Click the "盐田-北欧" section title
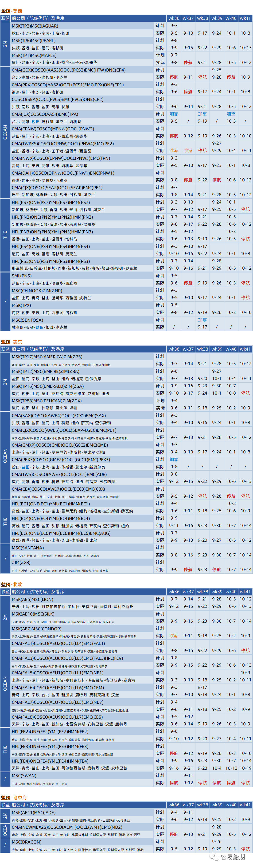The image size is (253, 868). tap(12, 585)
